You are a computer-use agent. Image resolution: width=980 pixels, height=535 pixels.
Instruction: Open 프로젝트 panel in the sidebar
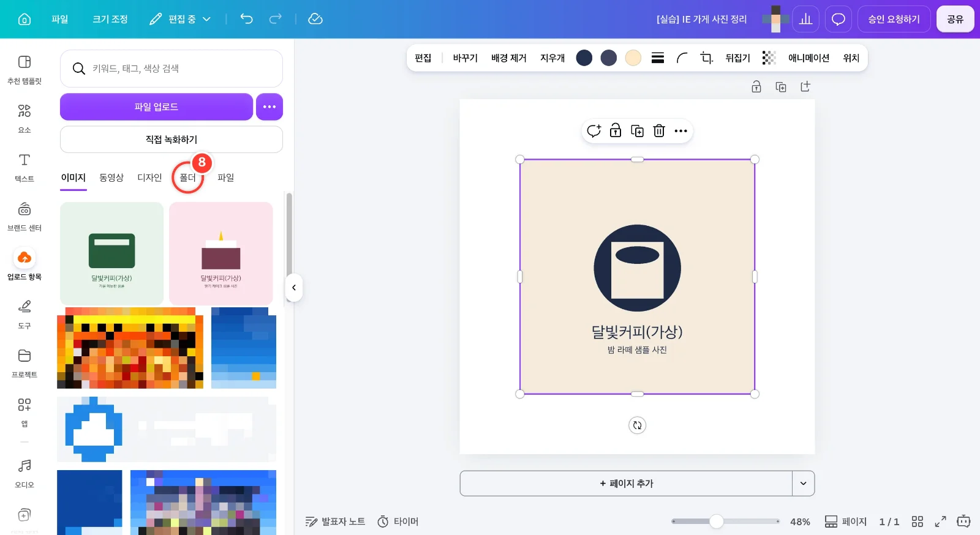pos(24,363)
